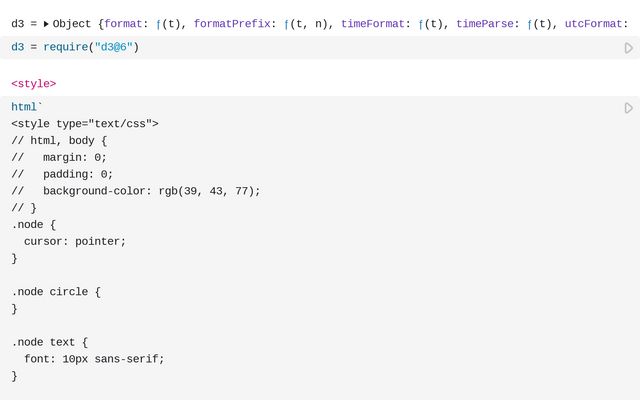
Task: Run the html style cell
Action: coord(628,108)
